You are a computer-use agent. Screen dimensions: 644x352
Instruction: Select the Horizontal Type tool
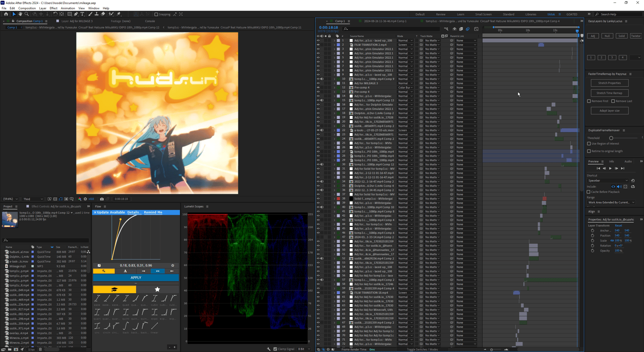click(x=82, y=14)
